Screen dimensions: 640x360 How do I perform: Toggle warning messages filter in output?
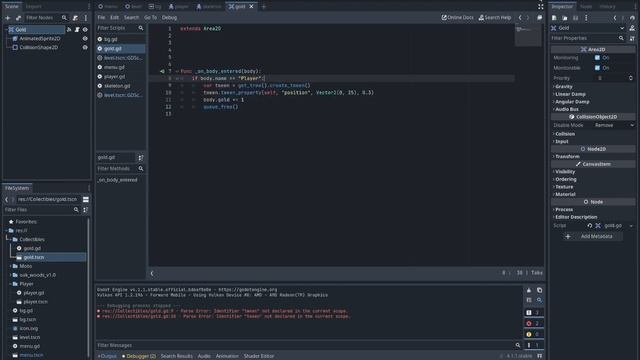(x=533, y=334)
